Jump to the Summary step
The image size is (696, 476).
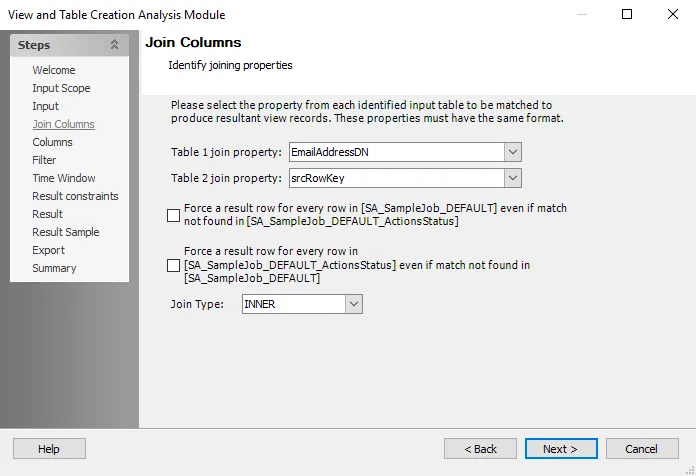pos(54,268)
